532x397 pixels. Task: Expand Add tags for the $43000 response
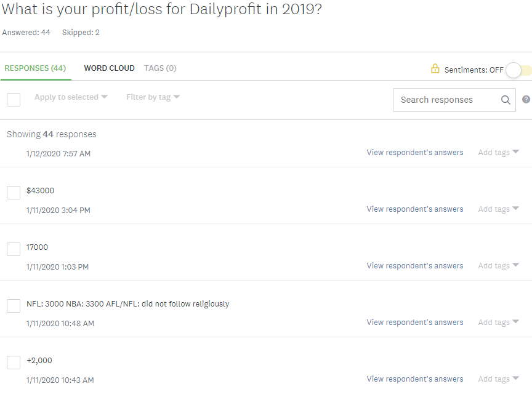pyautogui.click(x=498, y=209)
